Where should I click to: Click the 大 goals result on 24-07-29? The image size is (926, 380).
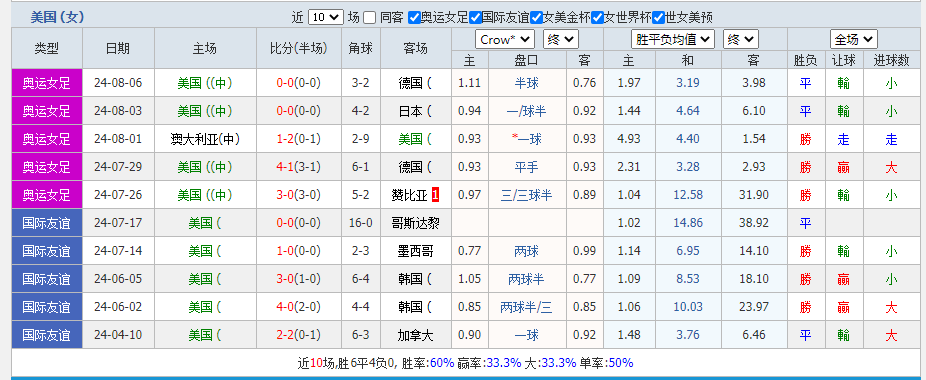[x=891, y=167]
